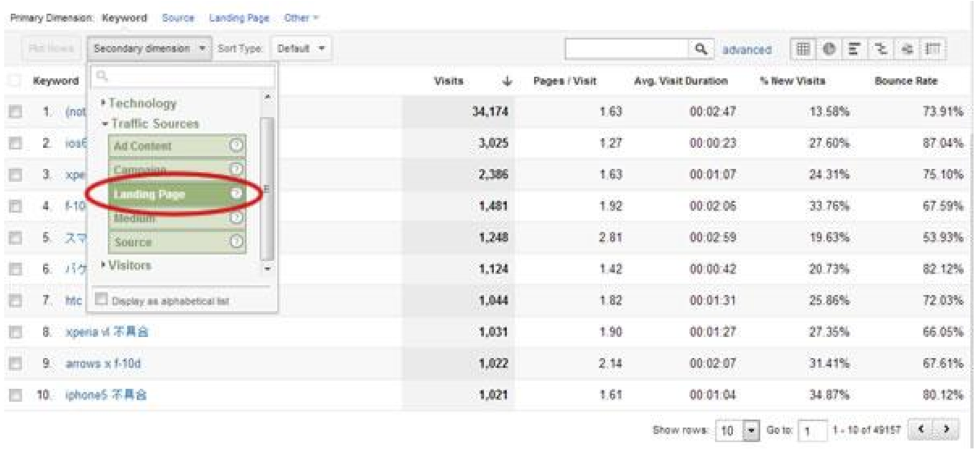The height and width of the screenshot is (452, 980).
Task: Choose Source in the Traffic Sources list
Action: coord(177,242)
